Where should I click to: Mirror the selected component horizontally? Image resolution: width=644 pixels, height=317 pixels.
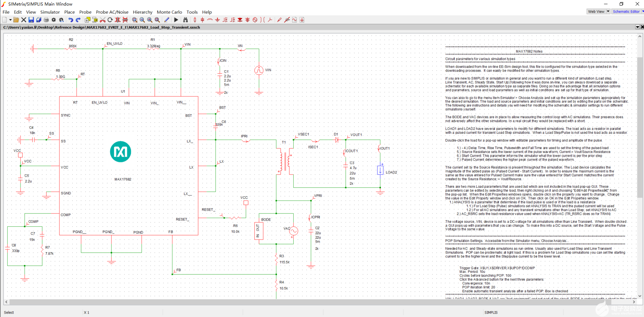tap(117, 20)
